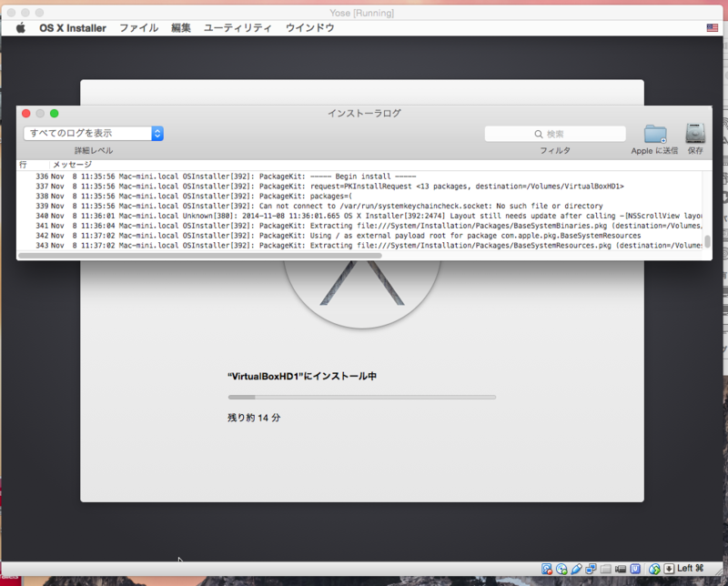Click the log's vertical scrollbar thumb
The width and height of the screenshot is (728, 586).
pos(707,241)
